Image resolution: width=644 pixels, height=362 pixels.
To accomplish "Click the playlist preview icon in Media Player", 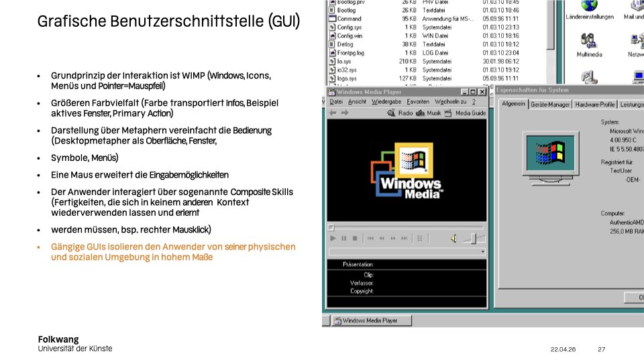I will pyautogui.click(x=420, y=239).
